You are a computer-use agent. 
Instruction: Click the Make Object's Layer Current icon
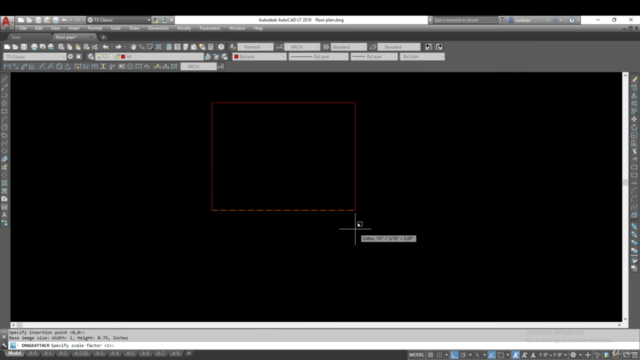pyautogui.click(x=208, y=57)
